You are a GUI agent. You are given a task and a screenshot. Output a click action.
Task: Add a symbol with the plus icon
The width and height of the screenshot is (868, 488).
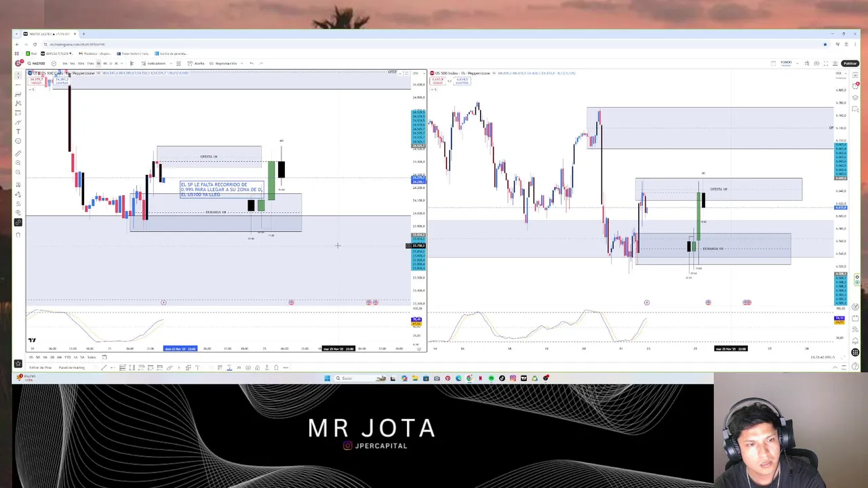[54, 64]
